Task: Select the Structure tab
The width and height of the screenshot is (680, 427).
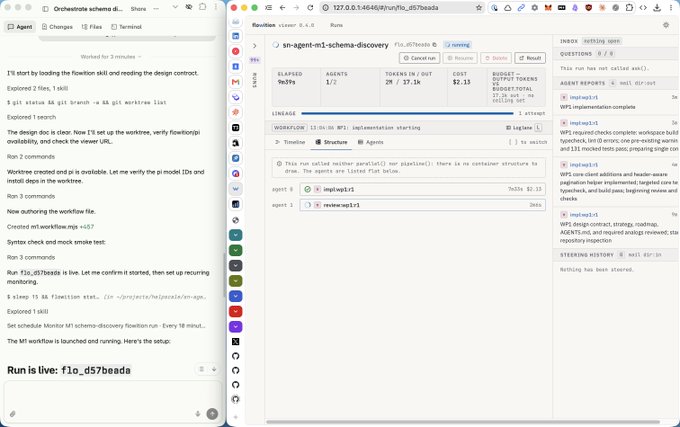Action: (x=331, y=142)
